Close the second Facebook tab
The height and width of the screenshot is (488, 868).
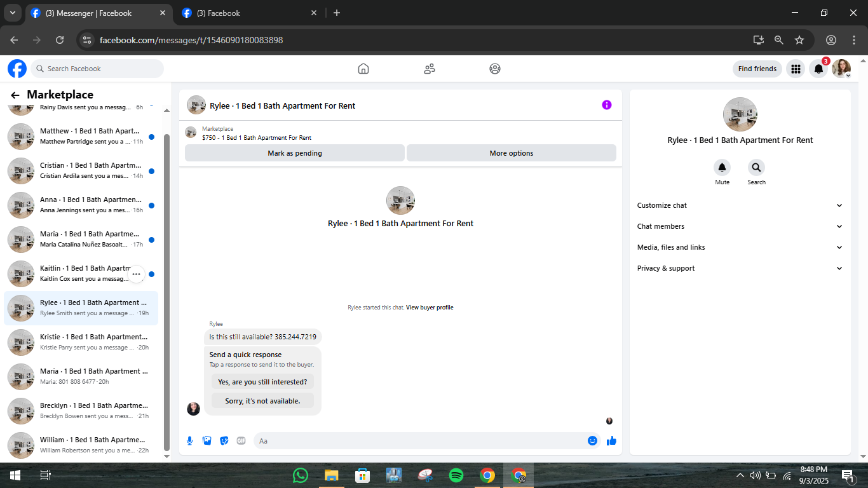(x=314, y=13)
